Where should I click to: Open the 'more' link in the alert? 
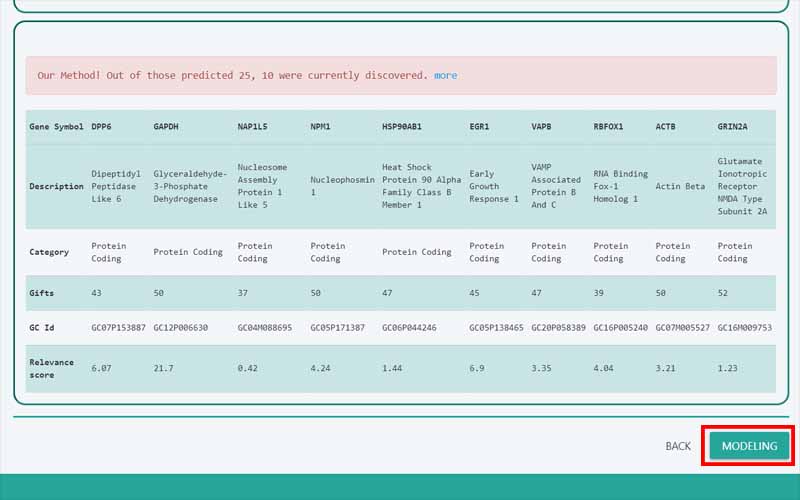(445, 76)
